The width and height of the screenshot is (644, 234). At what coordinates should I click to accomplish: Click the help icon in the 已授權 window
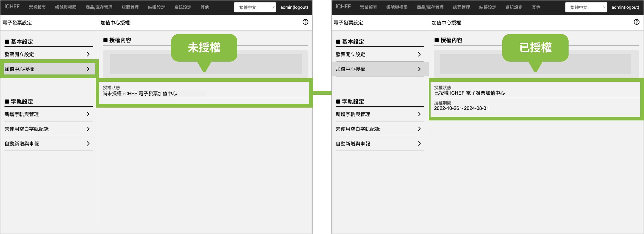(636, 22)
